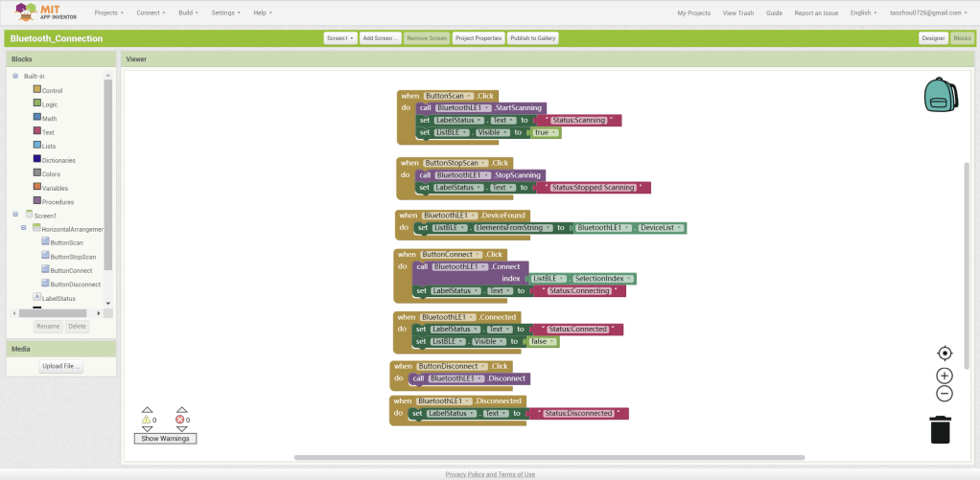
Task: Open the Privacy Policy and Terms link
Action: point(490,474)
